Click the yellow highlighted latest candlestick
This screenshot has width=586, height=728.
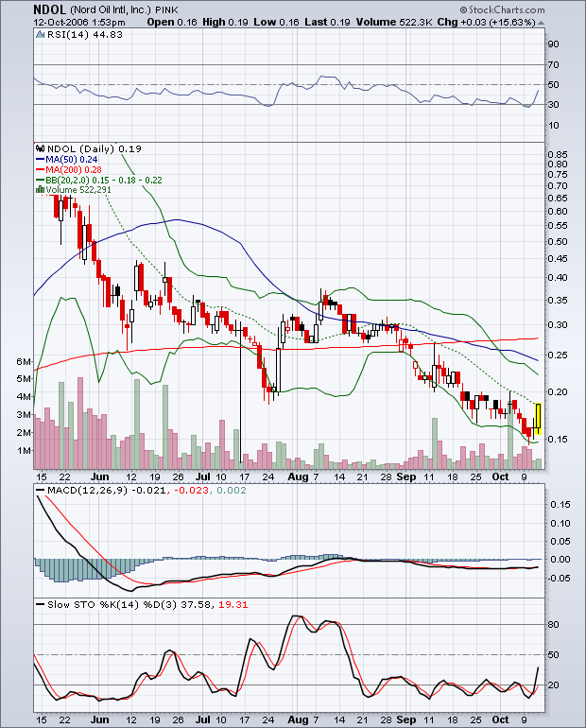pos(538,419)
